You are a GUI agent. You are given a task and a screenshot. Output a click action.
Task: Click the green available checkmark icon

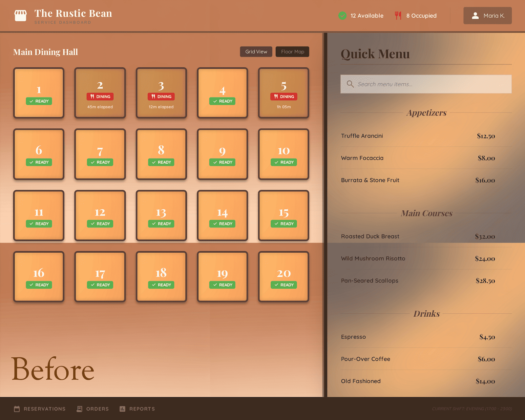pyautogui.click(x=342, y=16)
